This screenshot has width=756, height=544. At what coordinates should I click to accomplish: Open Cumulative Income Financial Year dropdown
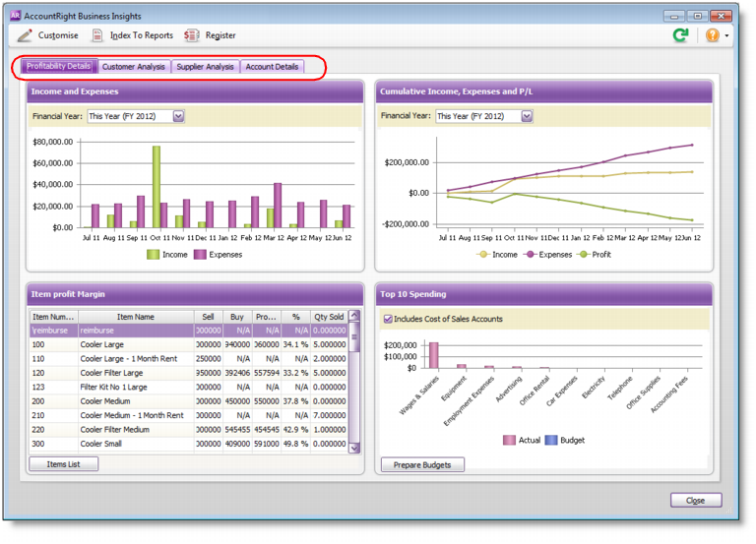527,116
